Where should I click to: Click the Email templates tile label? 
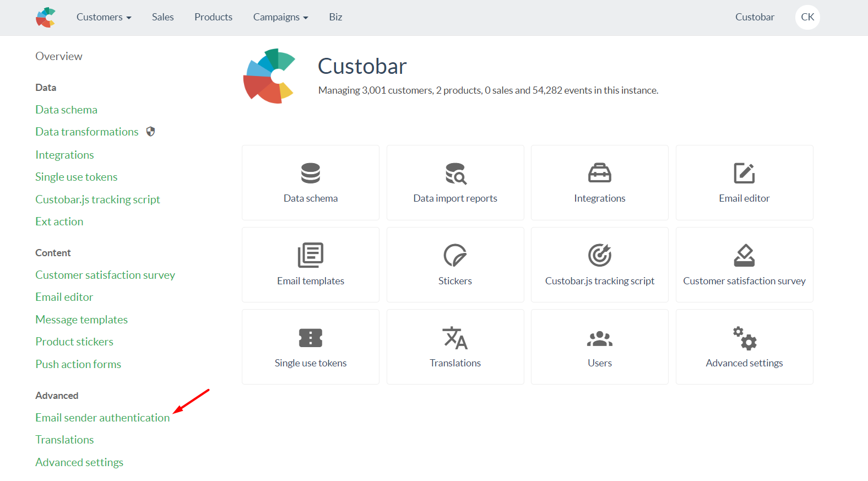pos(311,281)
